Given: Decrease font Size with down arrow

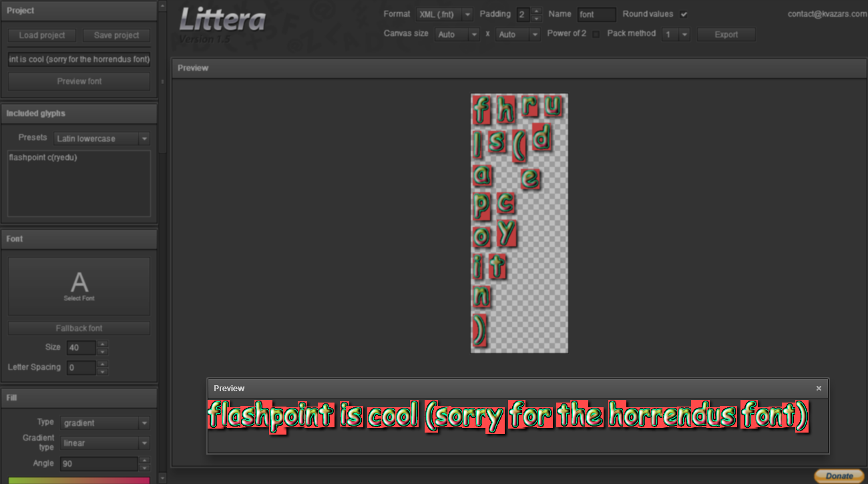Looking at the screenshot, I should click(102, 351).
